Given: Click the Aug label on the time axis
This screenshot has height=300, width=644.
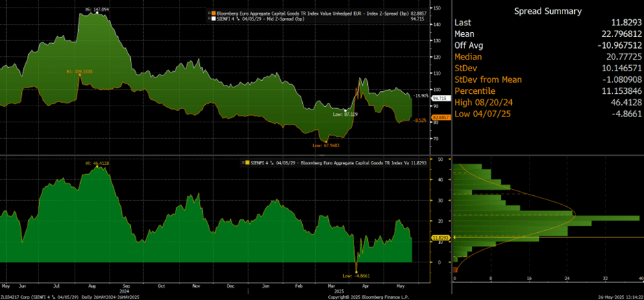Looking at the screenshot, I should click(x=91, y=285).
